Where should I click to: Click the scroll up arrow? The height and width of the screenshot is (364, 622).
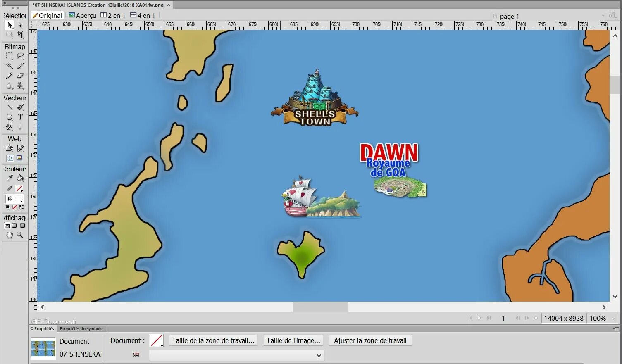[x=615, y=36]
